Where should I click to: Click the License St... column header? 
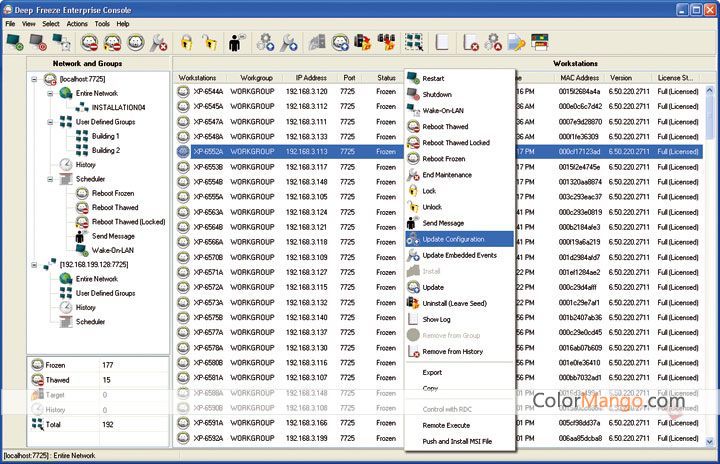(x=675, y=78)
